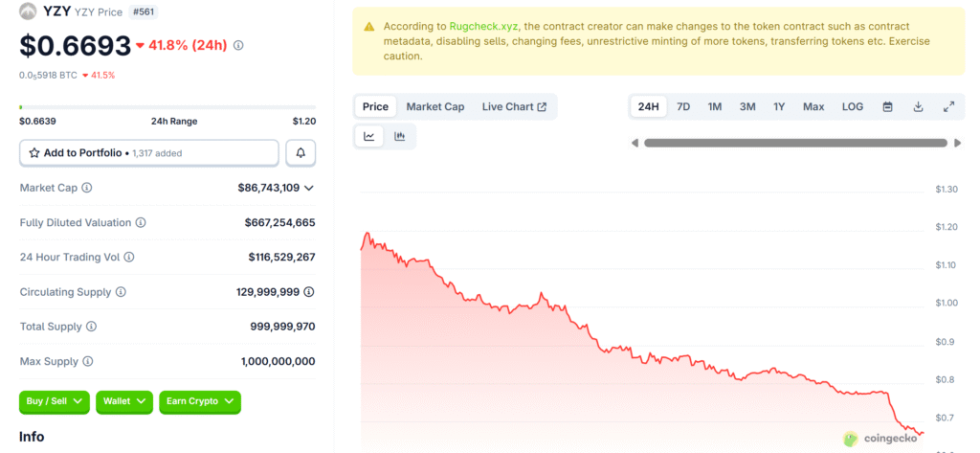Open the Live Chart tab

[x=514, y=106]
